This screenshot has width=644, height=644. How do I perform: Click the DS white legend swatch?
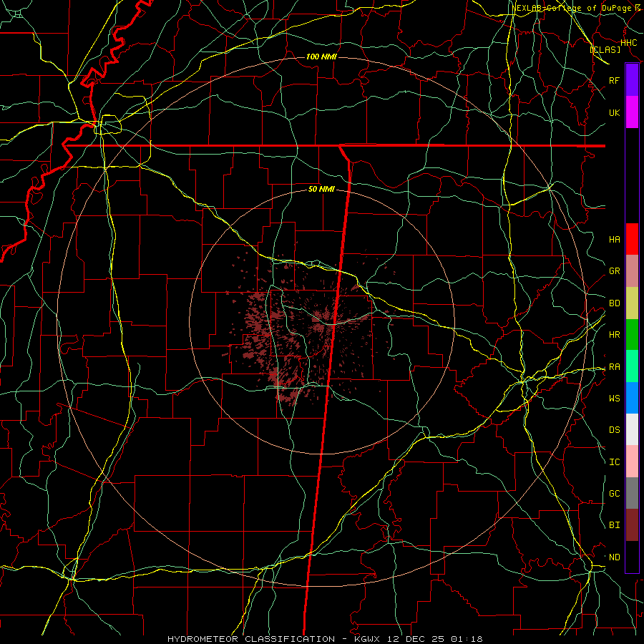632,429
